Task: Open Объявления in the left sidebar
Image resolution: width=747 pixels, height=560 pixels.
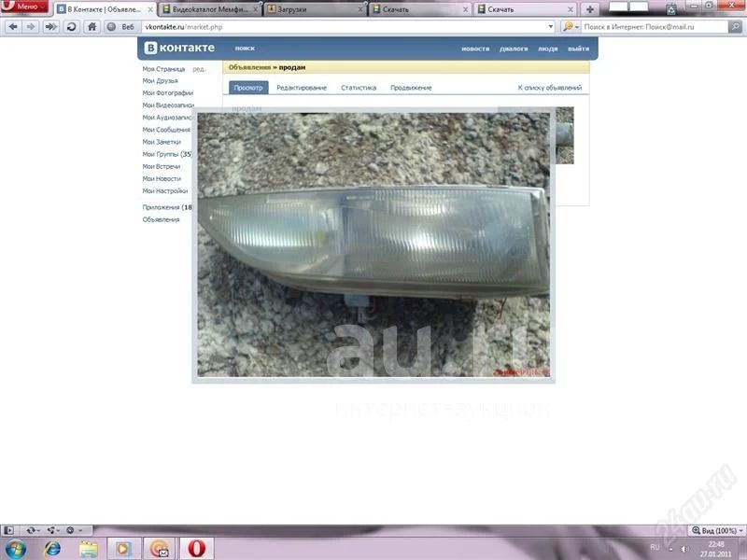Action: tap(161, 219)
